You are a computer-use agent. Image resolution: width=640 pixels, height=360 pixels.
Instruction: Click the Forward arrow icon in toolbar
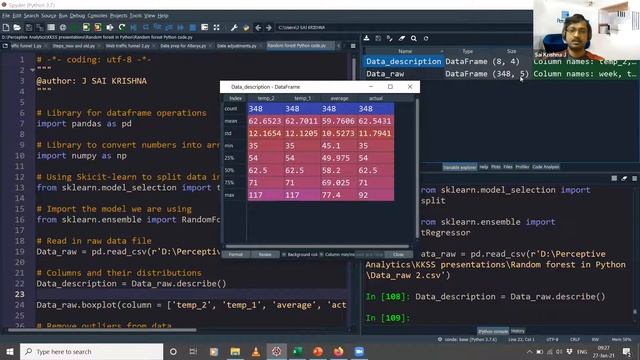point(269,27)
